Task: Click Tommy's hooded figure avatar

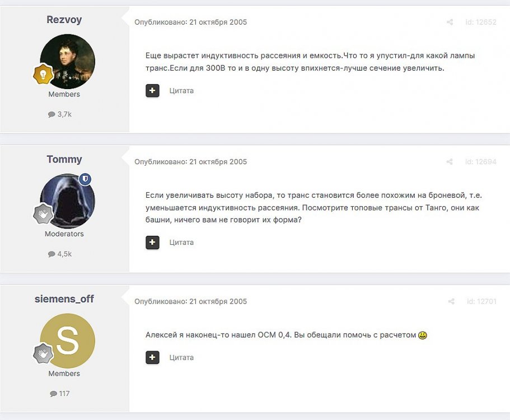Action: [68, 200]
